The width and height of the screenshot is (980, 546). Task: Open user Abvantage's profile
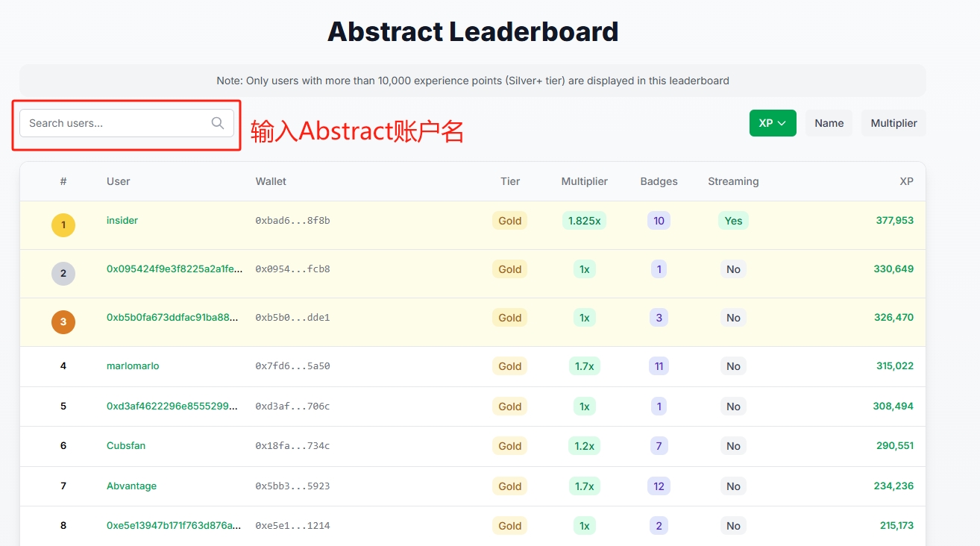(131, 486)
